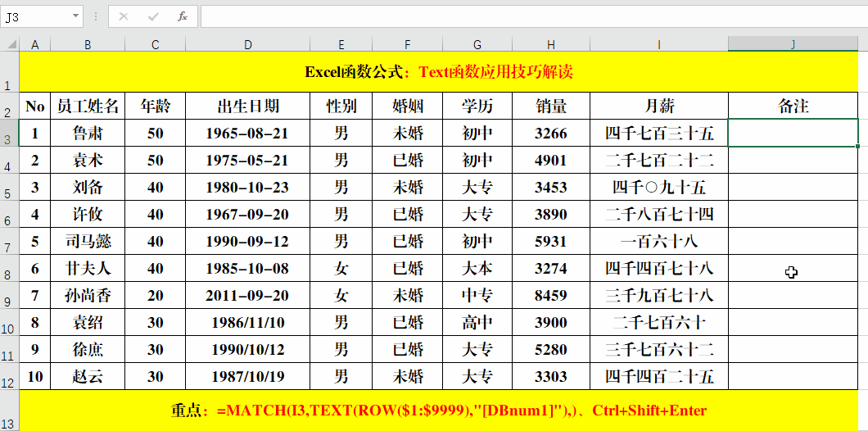
Task: Click the birth date cell '1965-08-21'
Action: click(x=247, y=133)
